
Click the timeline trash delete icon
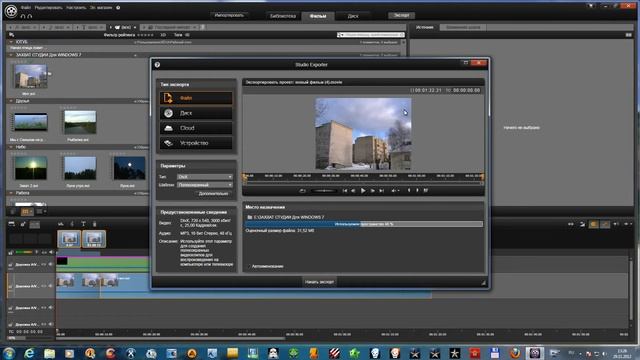94,224
